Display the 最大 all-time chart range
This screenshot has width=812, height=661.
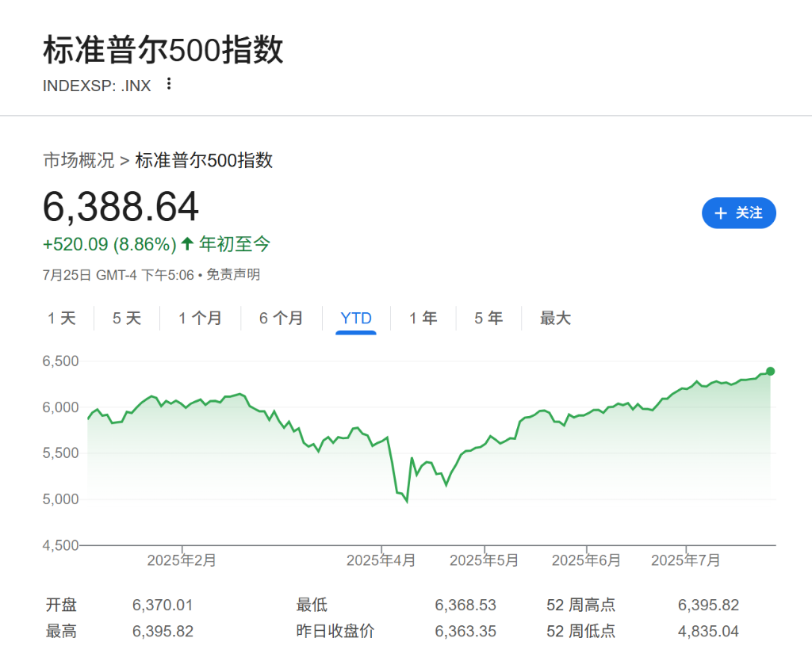coord(555,318)
